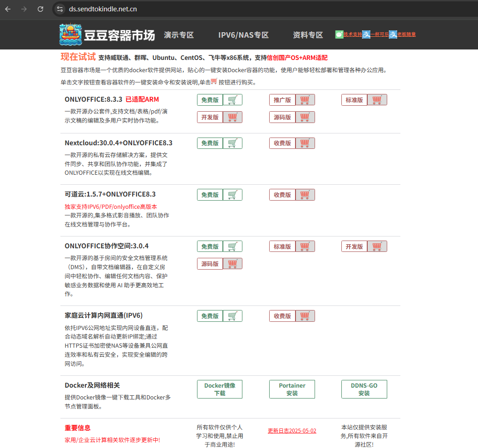The width and height of the screenshot is (478, 448).
Task: Click Portainer安装 button
Action: 292,389
